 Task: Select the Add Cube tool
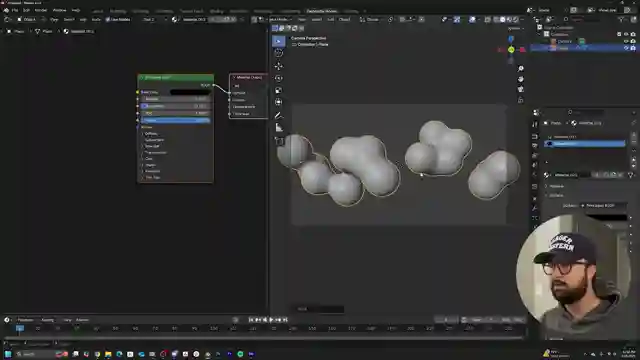[279, 141]
